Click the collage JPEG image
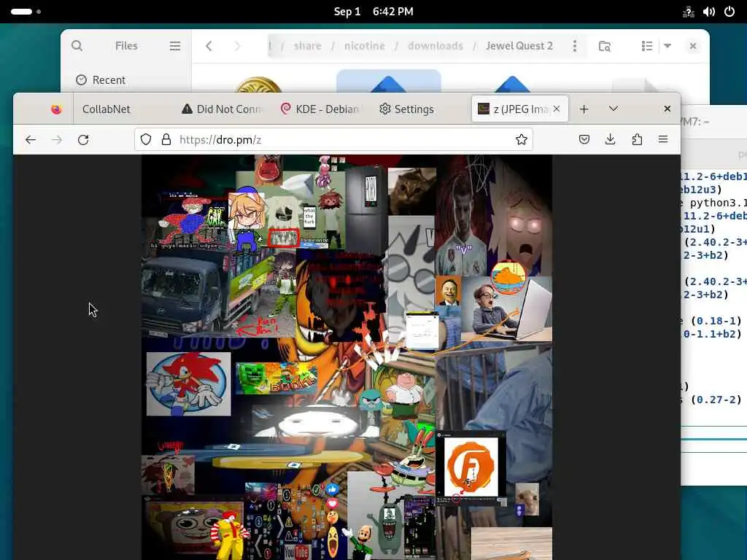 347,357
